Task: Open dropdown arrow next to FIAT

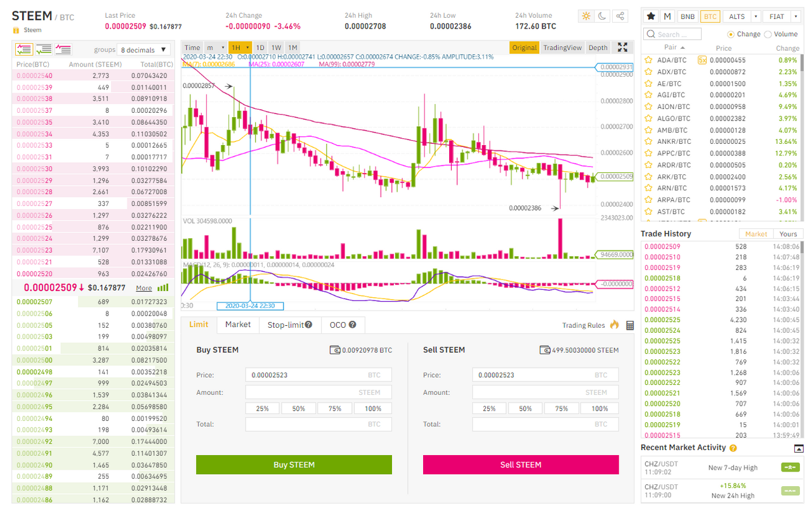Action: (796, 16)
